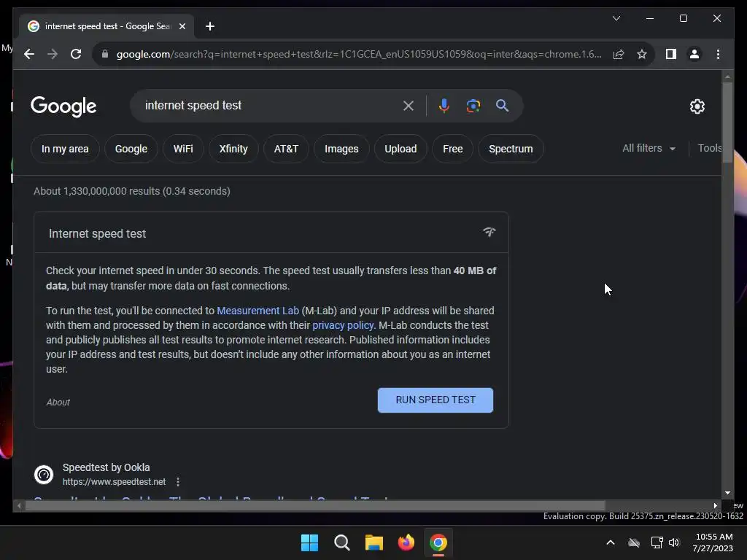Screen dimensions: 747x560
Task: Open options for the Speedtest by Ookla result
Action: coord(178,482)
